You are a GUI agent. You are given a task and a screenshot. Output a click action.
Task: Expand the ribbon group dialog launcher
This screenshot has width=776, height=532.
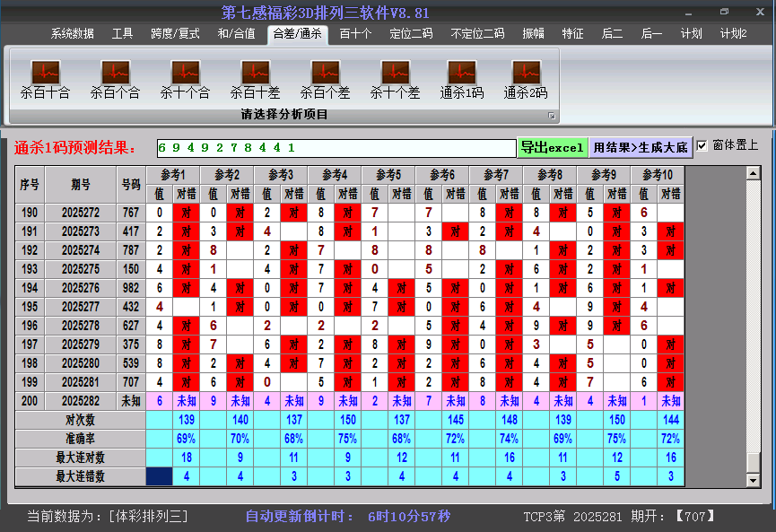click(552, 116)
